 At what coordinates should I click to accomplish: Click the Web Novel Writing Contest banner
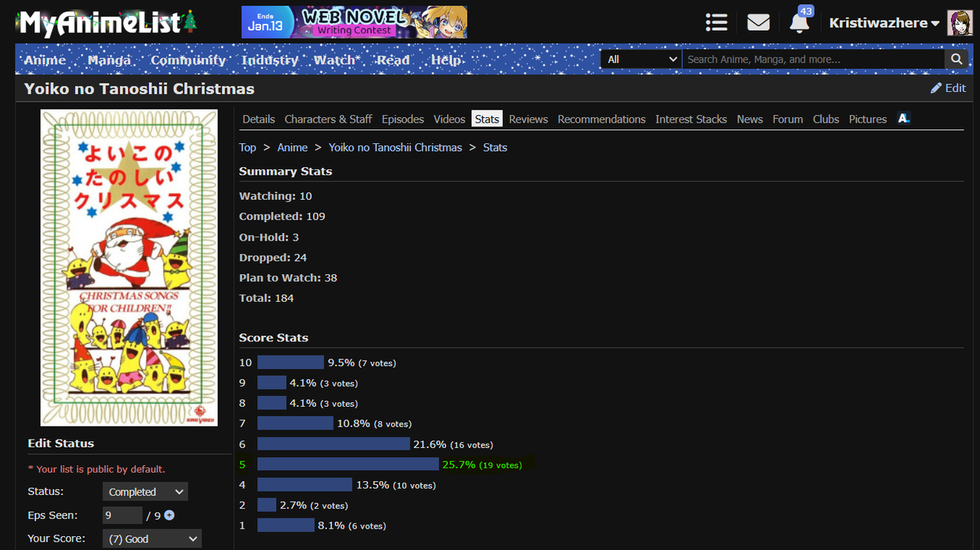(354, 22)
